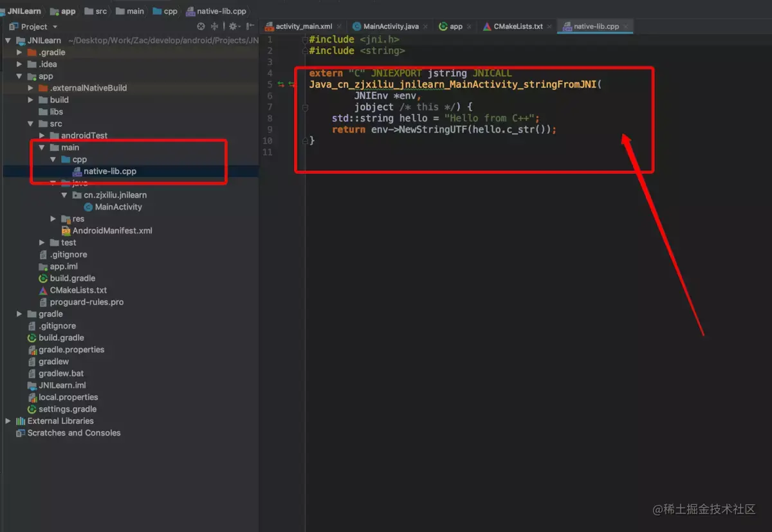The height and width of the screenshot is (532, 772).
Task: Click the settings.gradle file icon
Action: (32, 409)
